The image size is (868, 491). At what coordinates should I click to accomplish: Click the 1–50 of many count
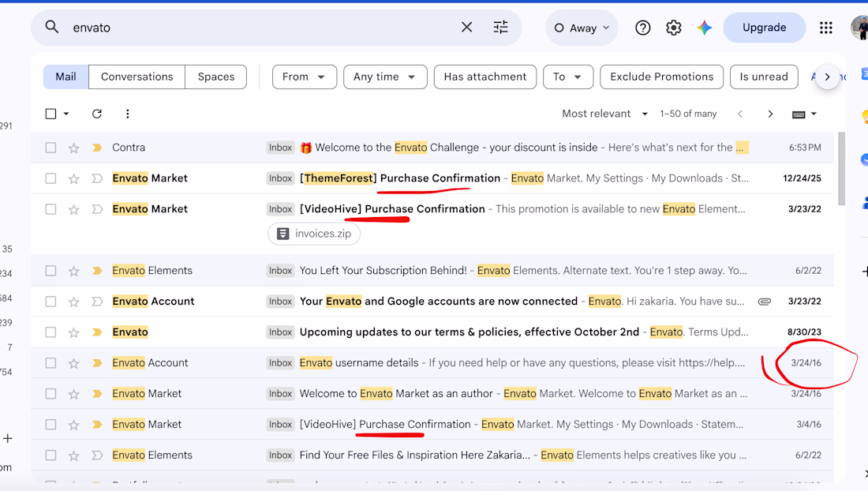(688, 114)
